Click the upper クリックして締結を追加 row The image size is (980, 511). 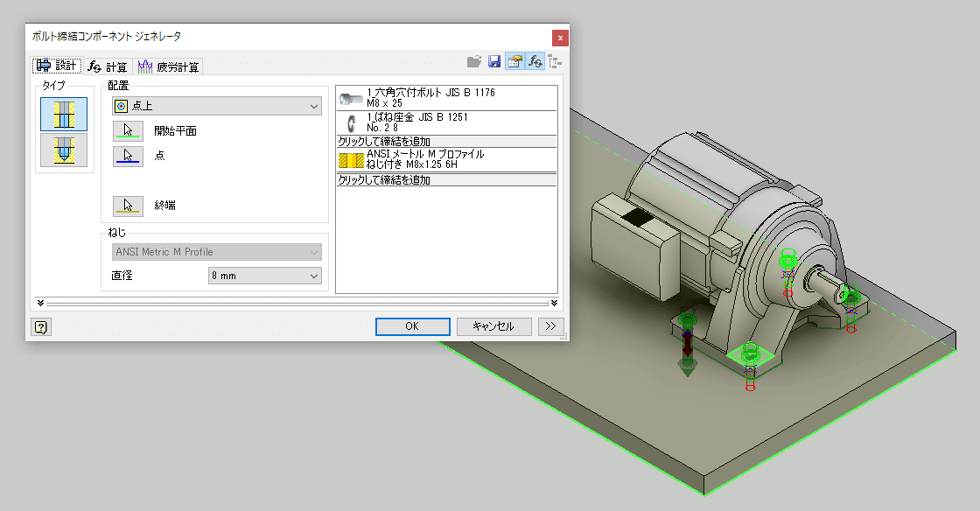click(x=447, y=141)
